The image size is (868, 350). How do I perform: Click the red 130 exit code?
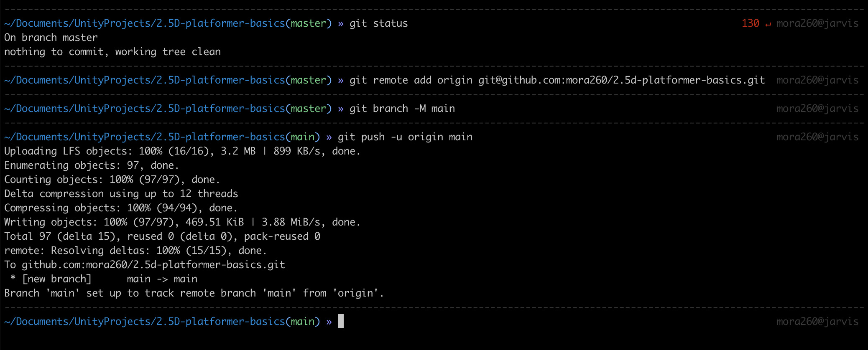[750, 23]
